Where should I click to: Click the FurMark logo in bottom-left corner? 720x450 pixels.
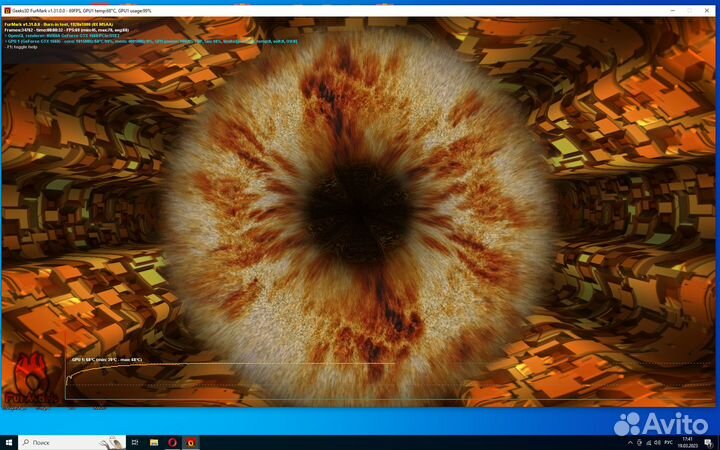pos(30,380)
